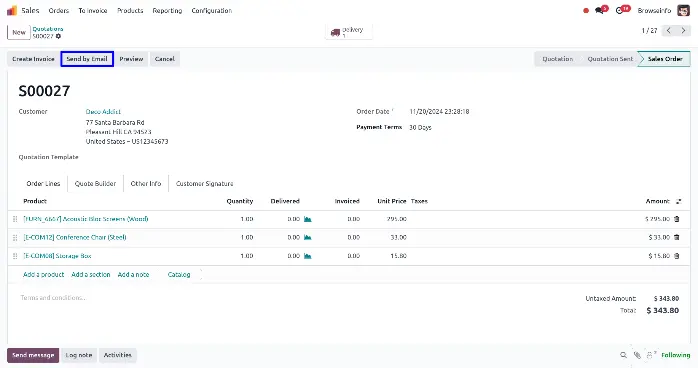Open the optional columns settings icon
698x368 pixels.
[x=678, y=201]
